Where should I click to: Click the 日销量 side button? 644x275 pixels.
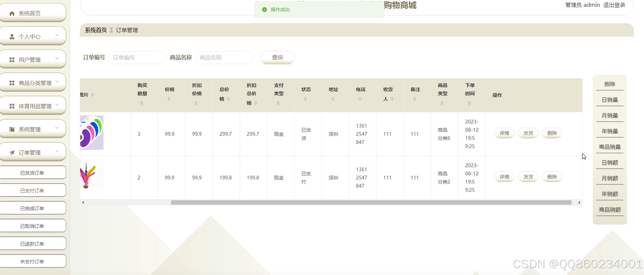point(610,100)
